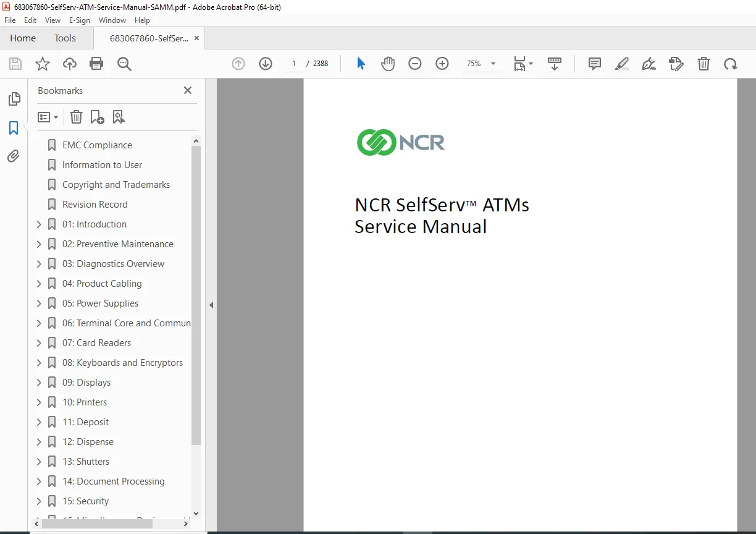Click the Save file icon
756x534 pixels.
tap(15, 64)
